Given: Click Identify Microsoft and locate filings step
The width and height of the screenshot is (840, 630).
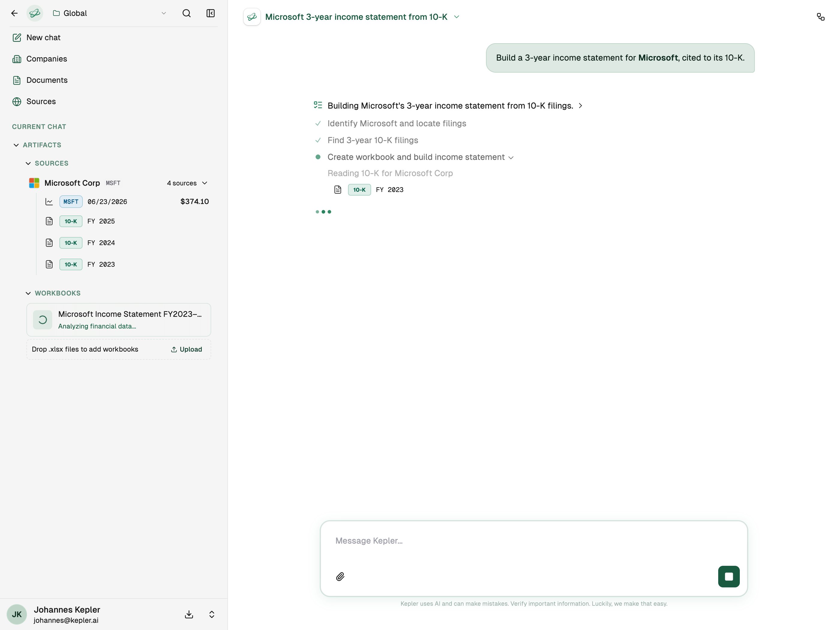Looking at the screenshot, I should pos(397,123).
